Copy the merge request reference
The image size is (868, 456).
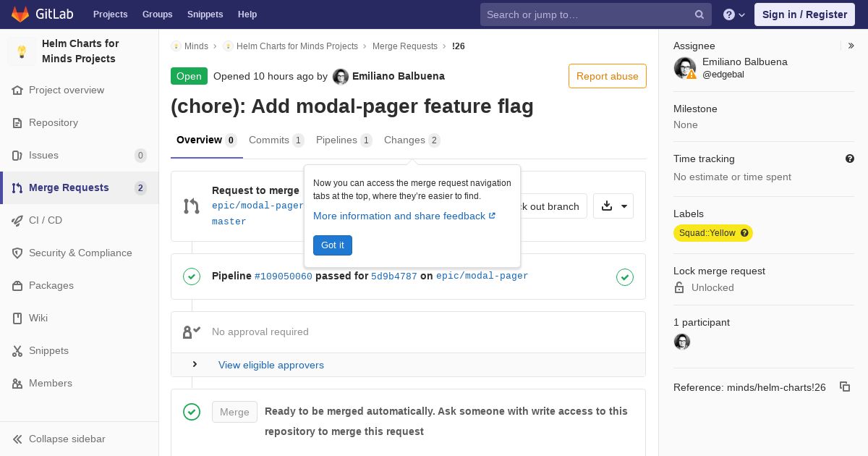point(844,387)
